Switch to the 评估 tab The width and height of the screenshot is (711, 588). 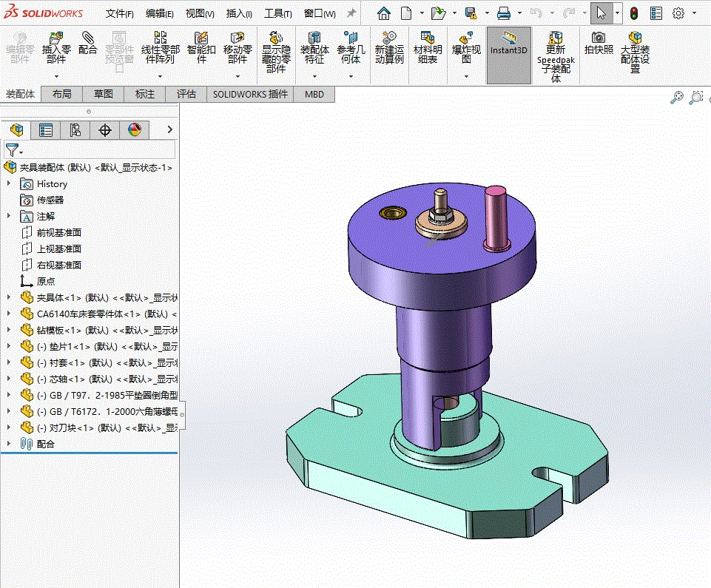(186, 94)
